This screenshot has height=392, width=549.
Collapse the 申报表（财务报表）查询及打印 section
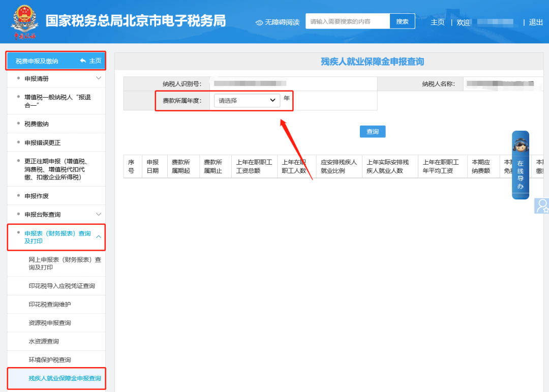99,237
